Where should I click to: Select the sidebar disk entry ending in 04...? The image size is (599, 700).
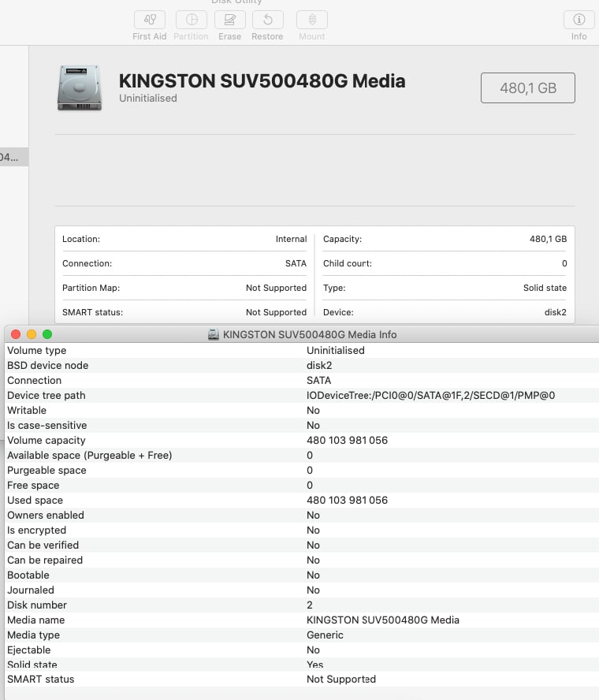tap(14, 157)
